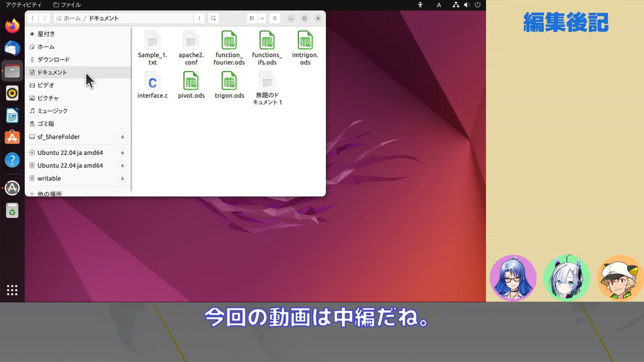Eject the disc Ubuntu 22.04 ja amd64
644x362 pixels.
[122, 153]
